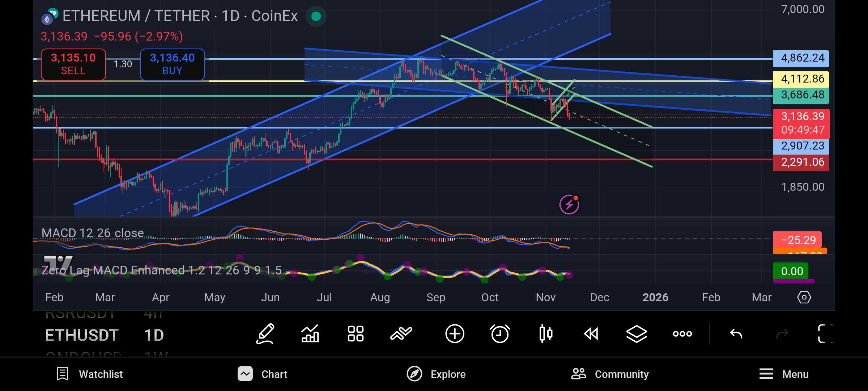
Task: Open the 1D timeframe selector
Action: click(x=154, y=335)
